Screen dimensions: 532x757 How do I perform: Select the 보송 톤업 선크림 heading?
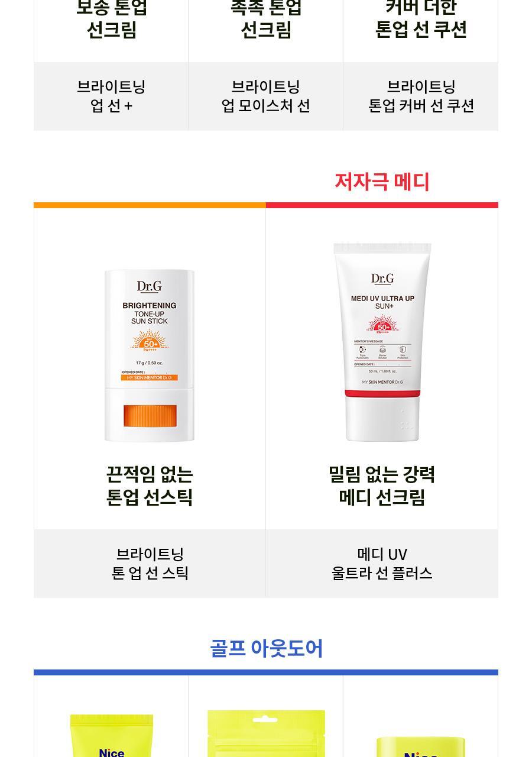point(111,19)
